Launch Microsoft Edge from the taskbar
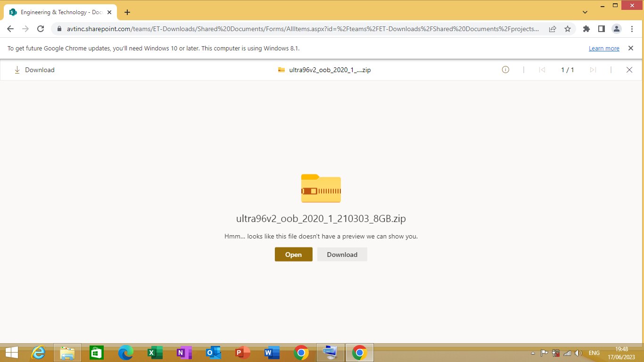Image resolution: width=644 pixels, height=362 pixels. 126,353
